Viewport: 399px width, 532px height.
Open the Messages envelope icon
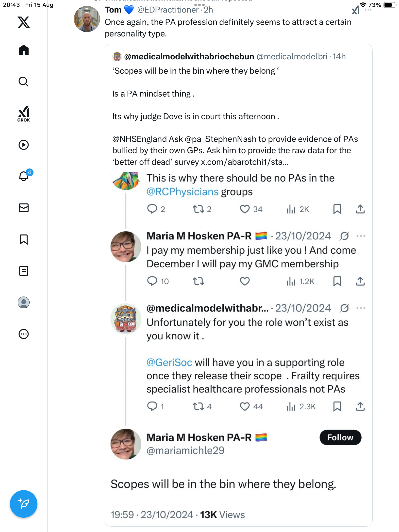click(24, 208)
